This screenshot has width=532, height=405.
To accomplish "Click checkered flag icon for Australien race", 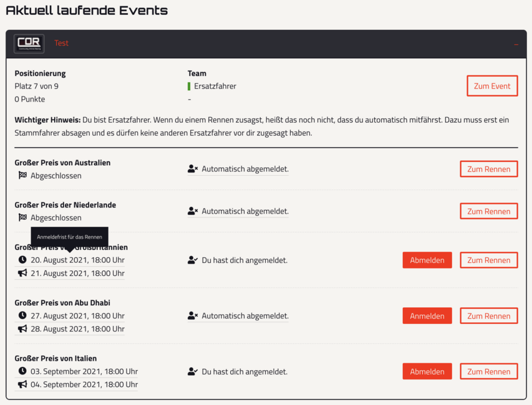I will (23, 176).
